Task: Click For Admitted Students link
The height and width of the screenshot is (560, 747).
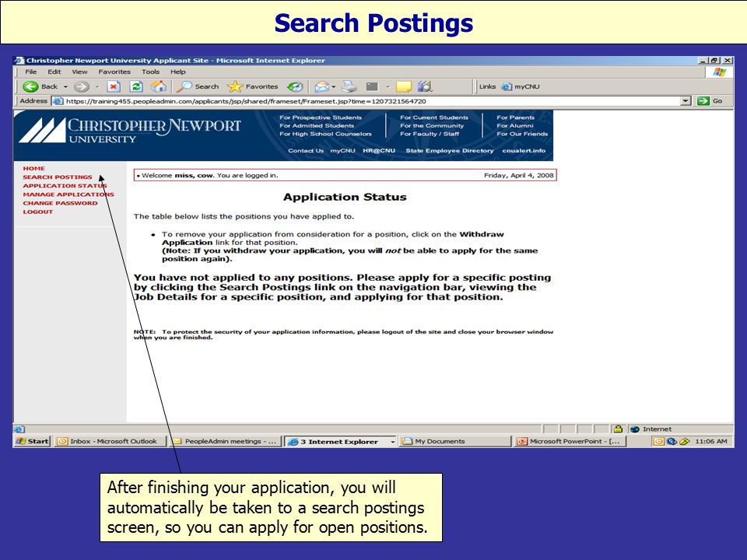Action: [x=317, y=126]
